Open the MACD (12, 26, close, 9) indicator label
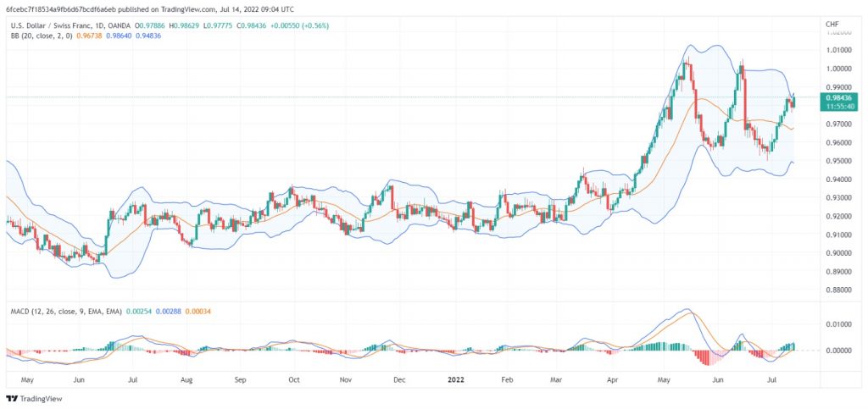 [x=66, y=312]
